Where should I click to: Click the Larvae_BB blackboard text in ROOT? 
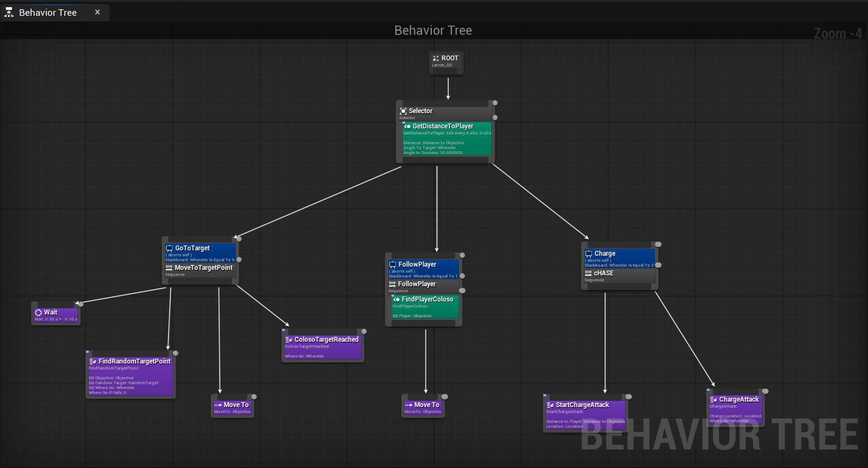click(442, 65)
